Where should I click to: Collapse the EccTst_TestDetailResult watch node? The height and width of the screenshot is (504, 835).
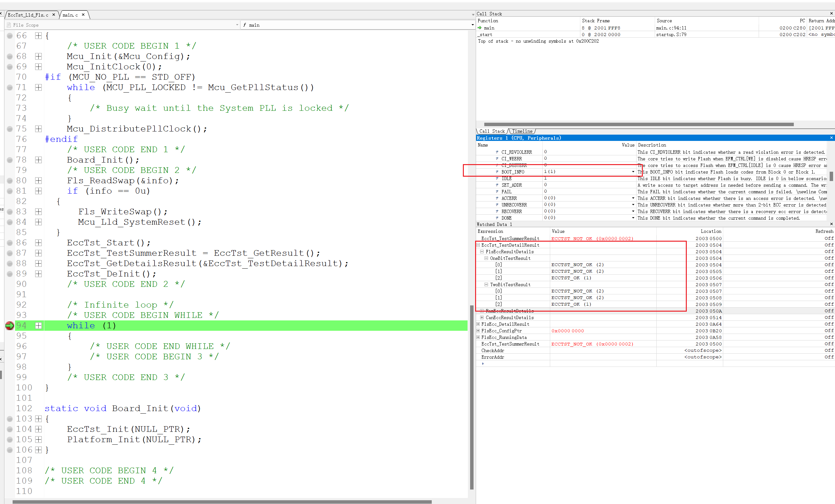pyautogui.click(x=479, y=245)
